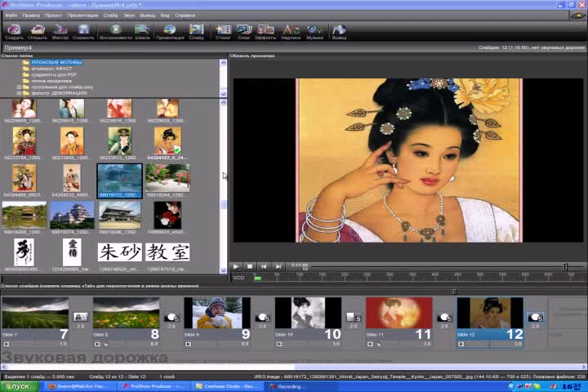
Task: Stop the preview playback
Action: 250,266
